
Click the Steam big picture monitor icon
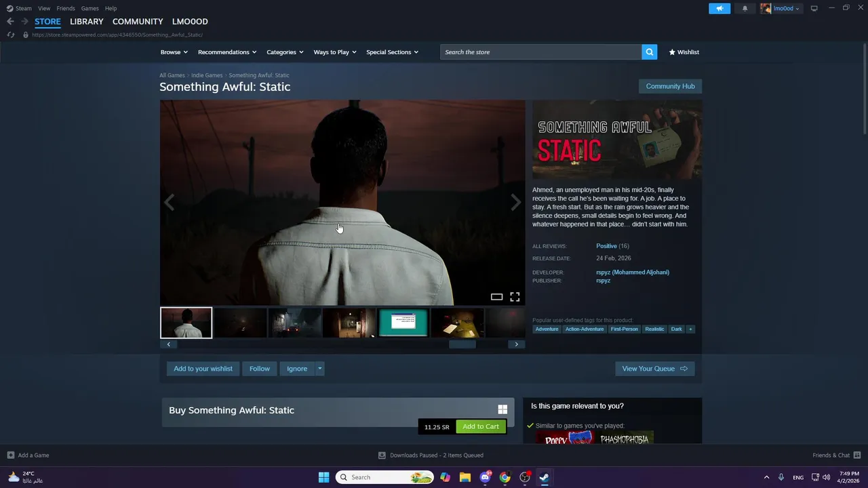(x=814, y=8)
